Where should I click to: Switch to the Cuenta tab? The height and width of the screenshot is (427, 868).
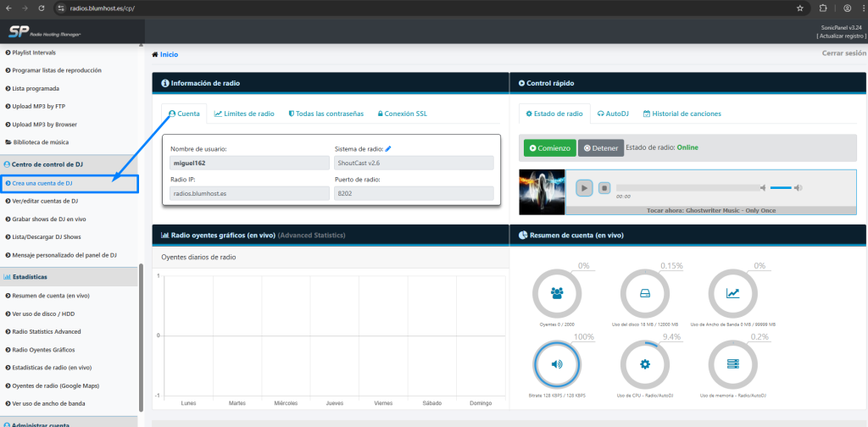(184, 114)
